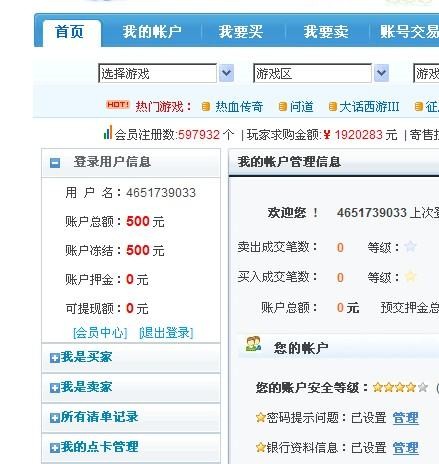
Task: Click the username 4651739033 in login panel
Action: pos(161,193)
